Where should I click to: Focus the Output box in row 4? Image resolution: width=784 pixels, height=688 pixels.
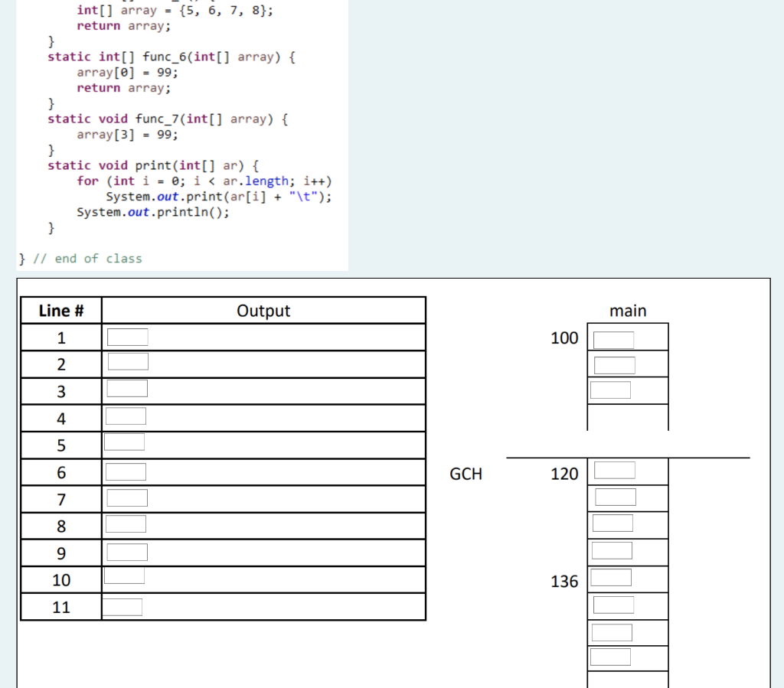tap(126, 416)
